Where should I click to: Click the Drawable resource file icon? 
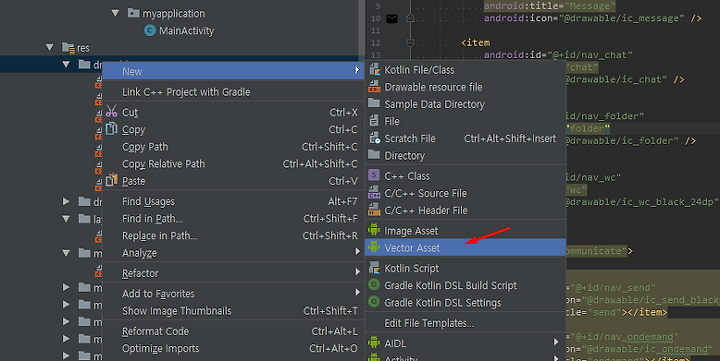(x=374, y=87)
